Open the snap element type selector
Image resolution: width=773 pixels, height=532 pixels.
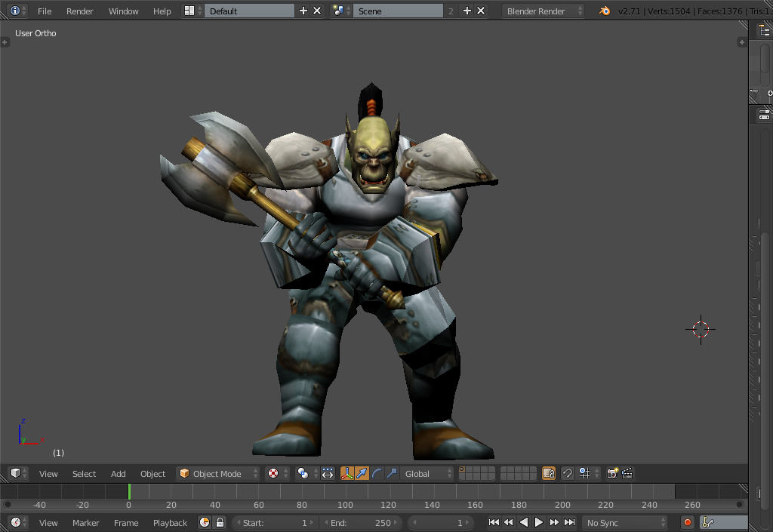589,473
